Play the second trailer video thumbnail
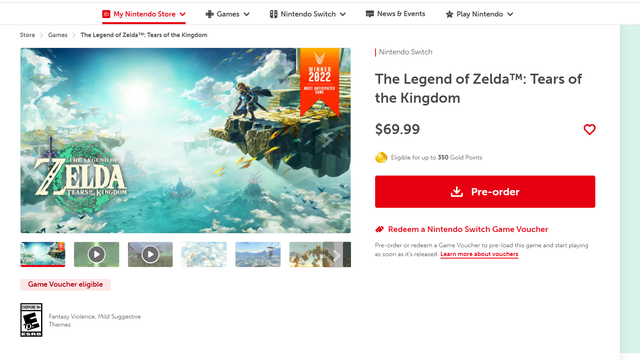Viewport: 640px width, 360px height. pyautogui.click(x=150, y=254)
